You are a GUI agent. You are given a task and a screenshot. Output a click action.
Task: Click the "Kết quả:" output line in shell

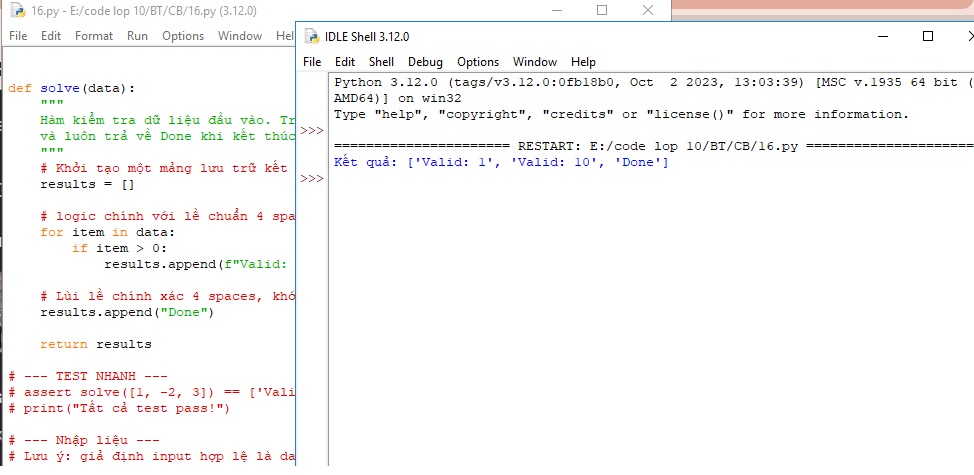point(501,163)
